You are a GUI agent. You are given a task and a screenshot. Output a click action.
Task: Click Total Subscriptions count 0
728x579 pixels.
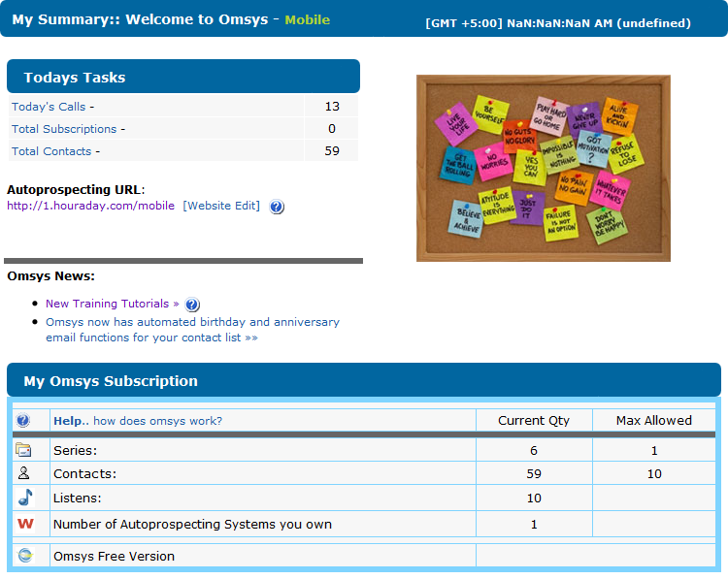click(332, 129)
